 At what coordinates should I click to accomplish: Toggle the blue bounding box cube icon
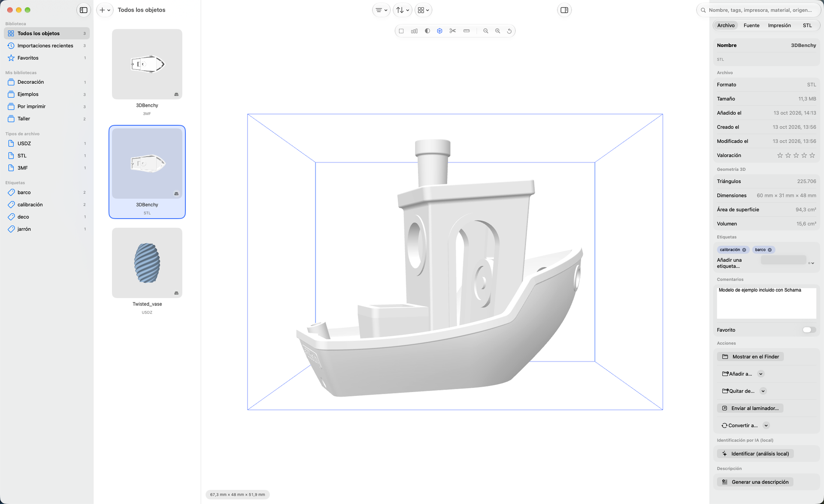coord(439,31)
